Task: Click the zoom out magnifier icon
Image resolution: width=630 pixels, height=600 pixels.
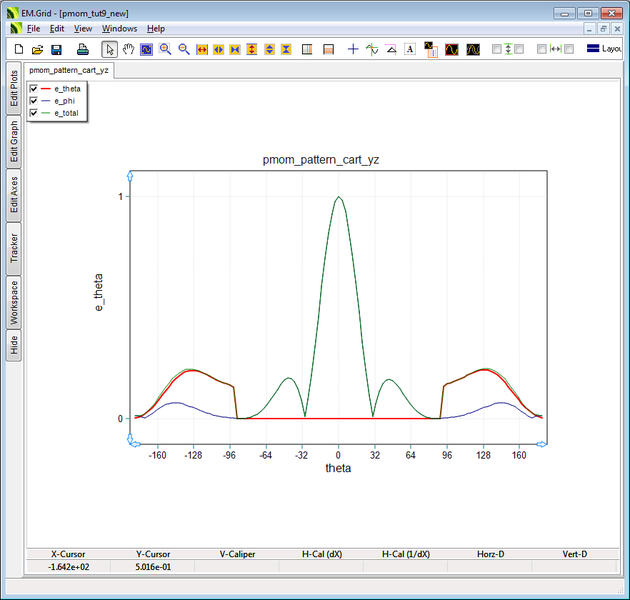Action: [x=184, y=49]
